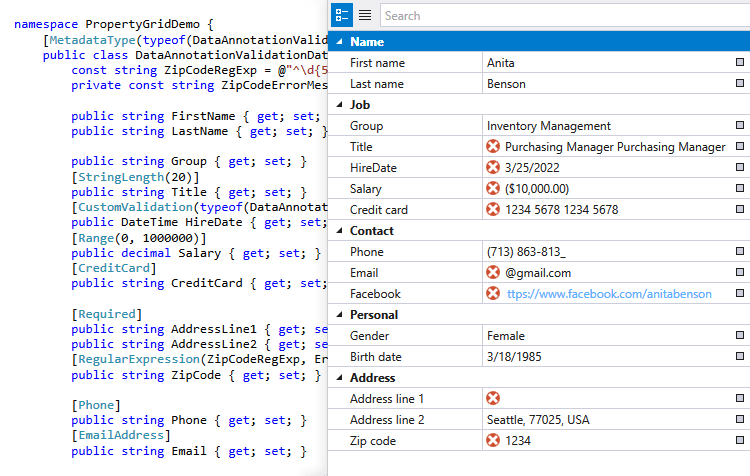Click the error icon beside Title
This screenshot has height=476, width=750.
point(493,147)
